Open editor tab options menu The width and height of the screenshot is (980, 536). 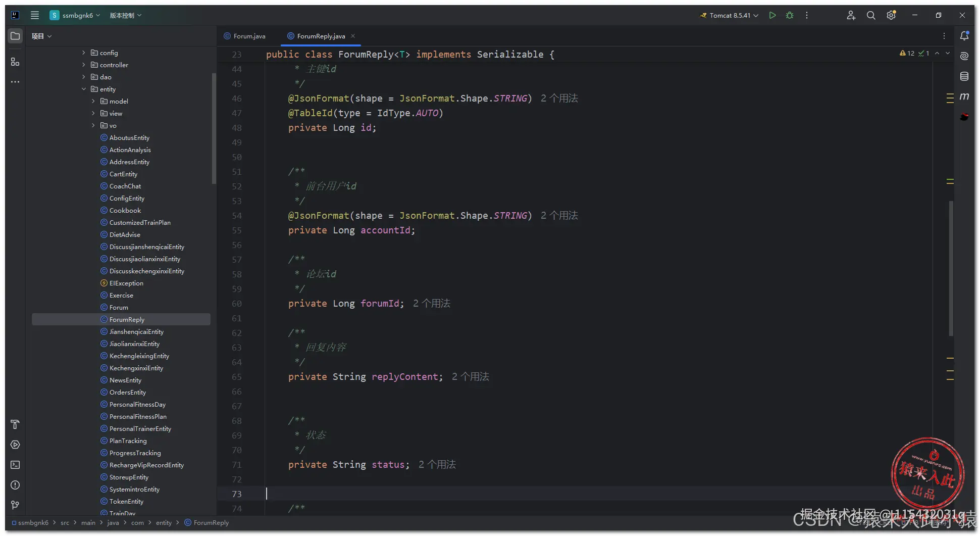[x=944, y=36]
